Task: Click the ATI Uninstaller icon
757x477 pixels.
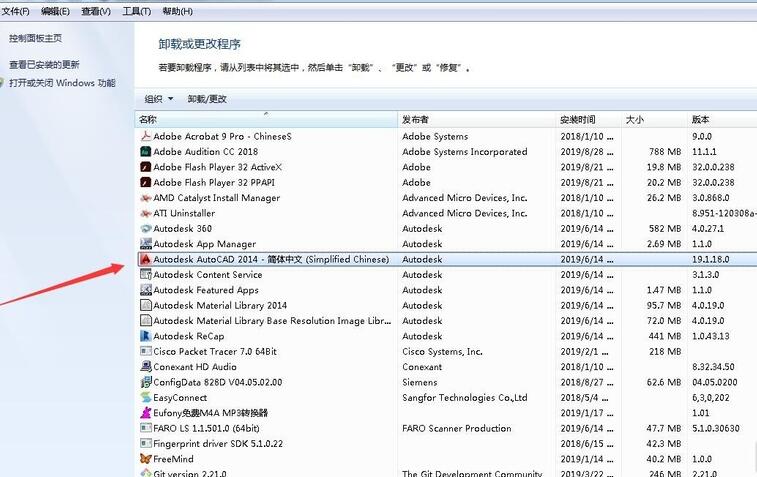Action: click(x=145, y=213)
